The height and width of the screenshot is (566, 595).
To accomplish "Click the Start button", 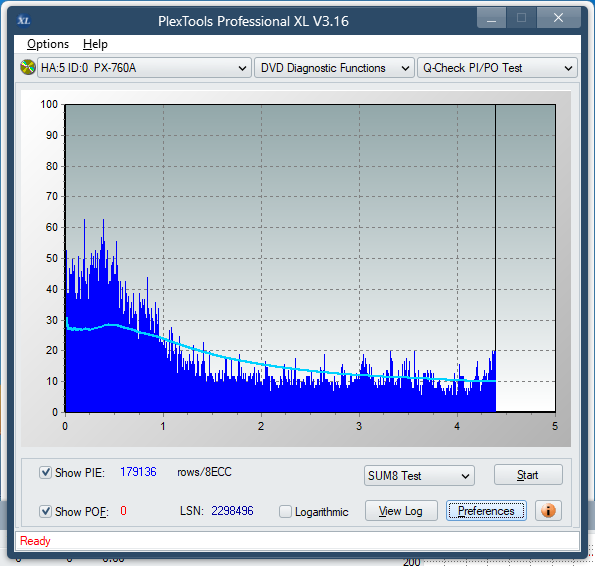I will pos(528,475).
